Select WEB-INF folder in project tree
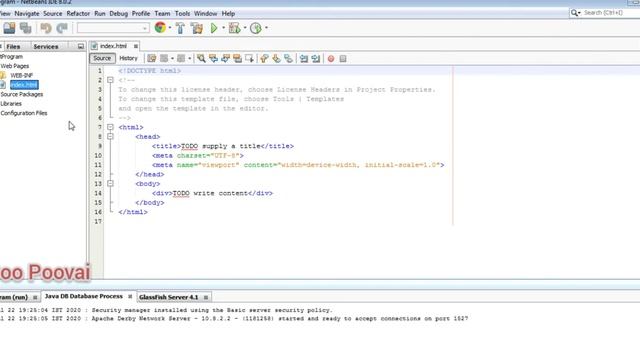This screenshot has width=640, height=360. pos(21,76)
